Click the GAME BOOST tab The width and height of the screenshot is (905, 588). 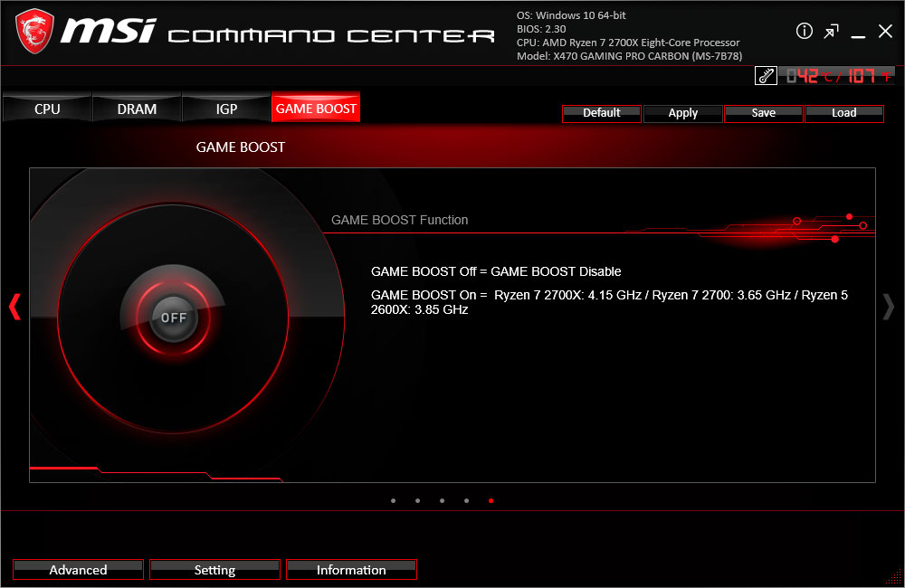pos(316,109)
